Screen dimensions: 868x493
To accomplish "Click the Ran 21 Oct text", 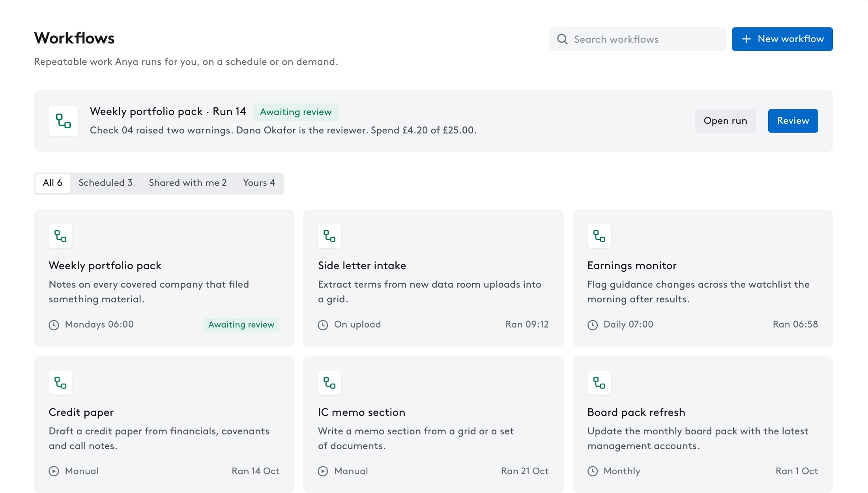I will pyautogui.click(x=524, y=471).
